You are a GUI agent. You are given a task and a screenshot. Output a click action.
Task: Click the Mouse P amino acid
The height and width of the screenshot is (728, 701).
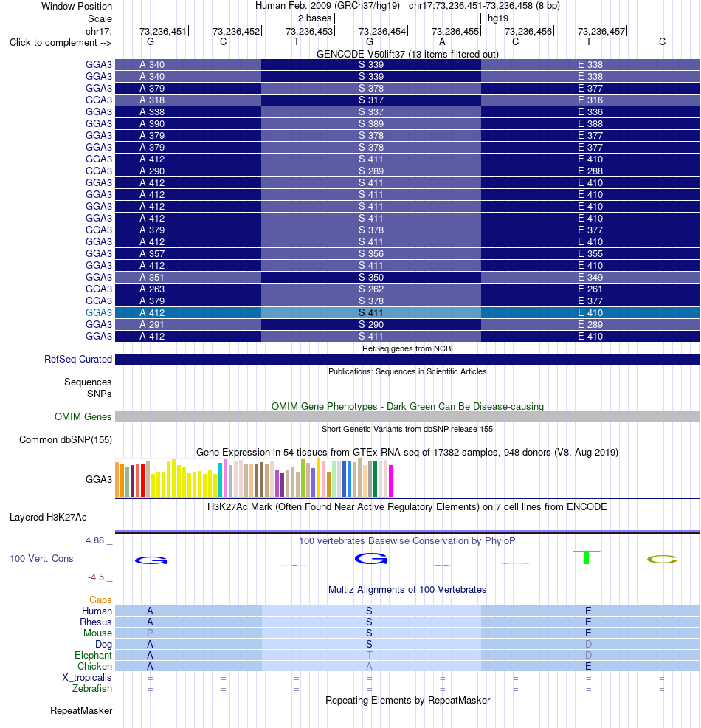[150, 633]
